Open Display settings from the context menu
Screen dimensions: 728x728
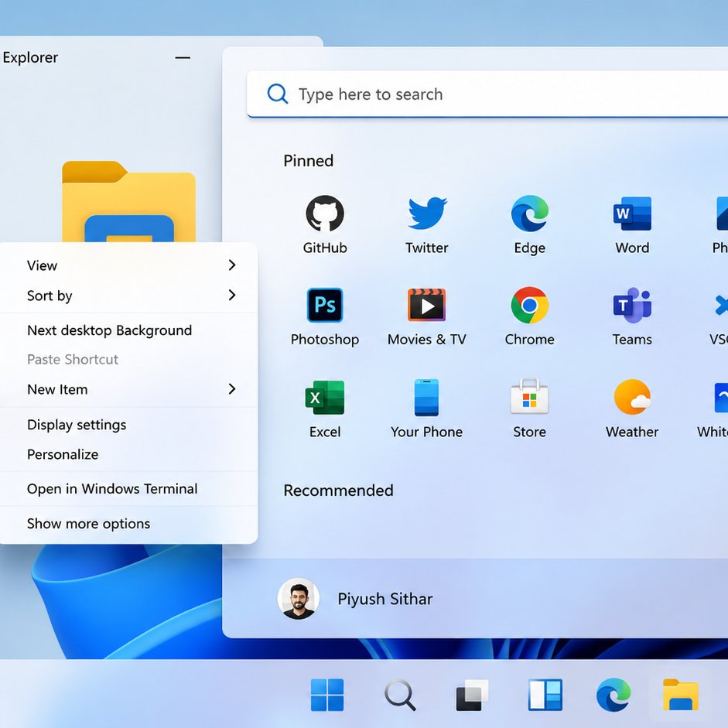click(x=128, y=425)
